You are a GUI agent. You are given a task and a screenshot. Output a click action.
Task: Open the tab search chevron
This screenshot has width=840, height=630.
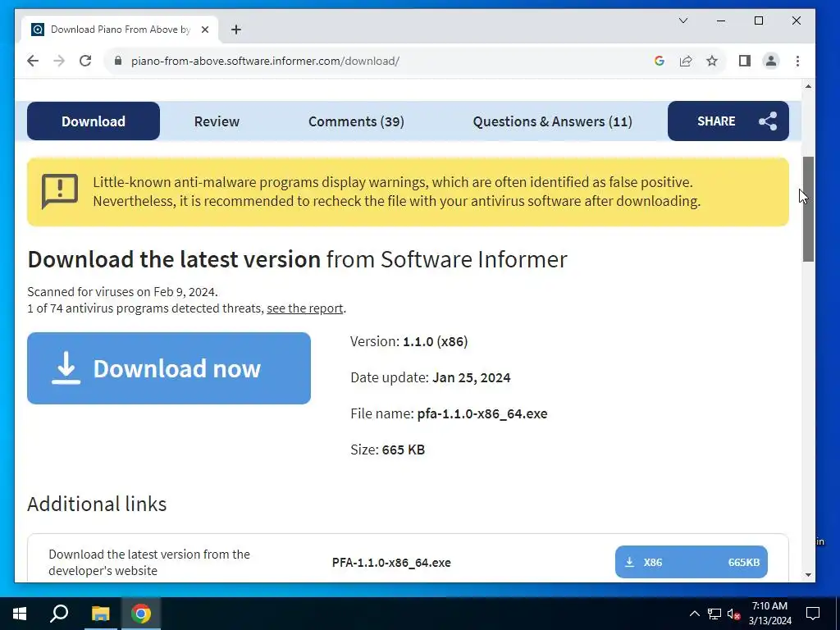[x=683, y=21]
